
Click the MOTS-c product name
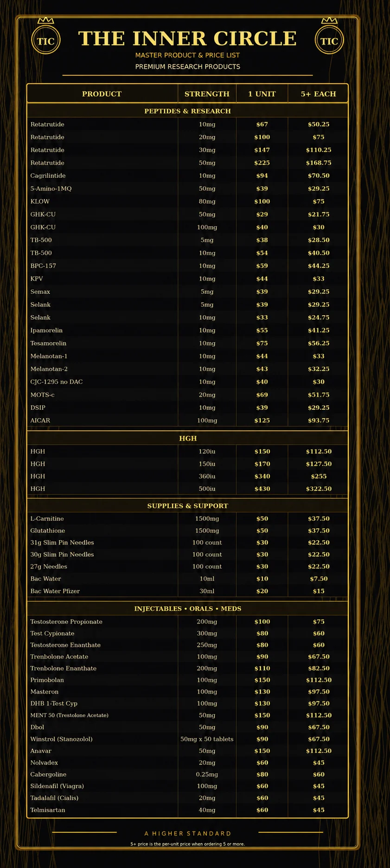click(42, 395)
